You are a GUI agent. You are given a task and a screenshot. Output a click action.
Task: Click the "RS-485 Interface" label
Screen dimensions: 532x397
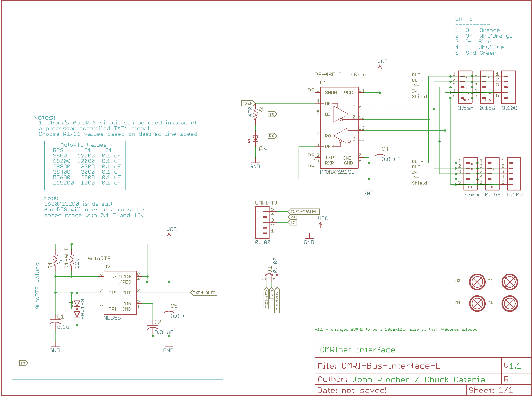coord(340,74)
